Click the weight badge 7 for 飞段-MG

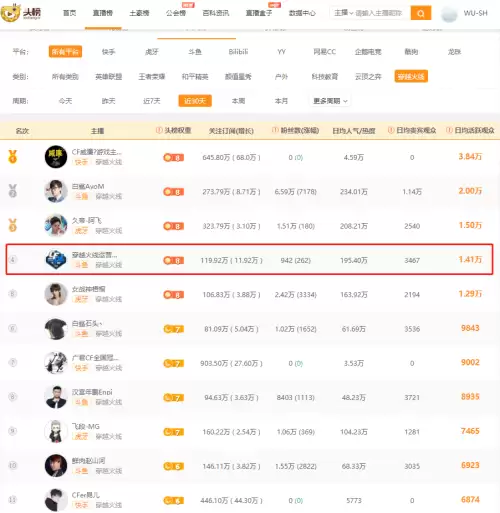point(173,432)
